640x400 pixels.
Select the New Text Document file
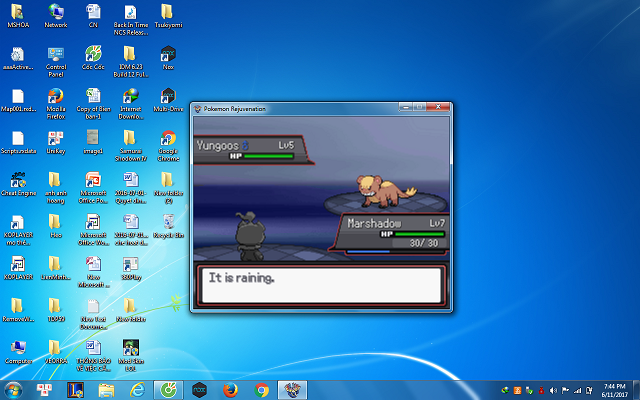pos(93,314)
